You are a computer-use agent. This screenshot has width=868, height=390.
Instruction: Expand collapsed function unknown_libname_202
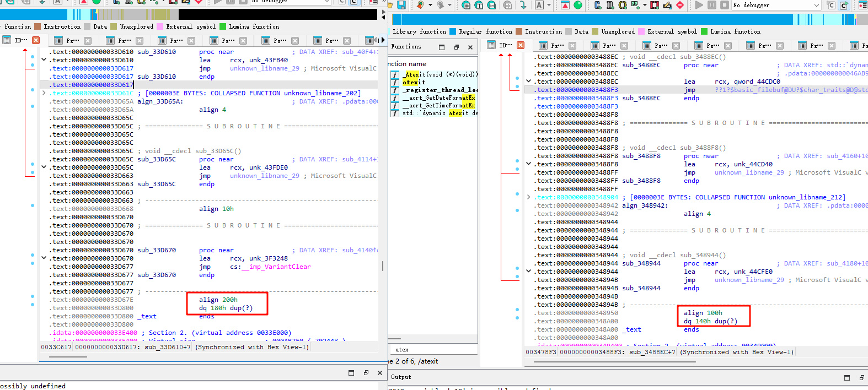(x=44, y=93)
